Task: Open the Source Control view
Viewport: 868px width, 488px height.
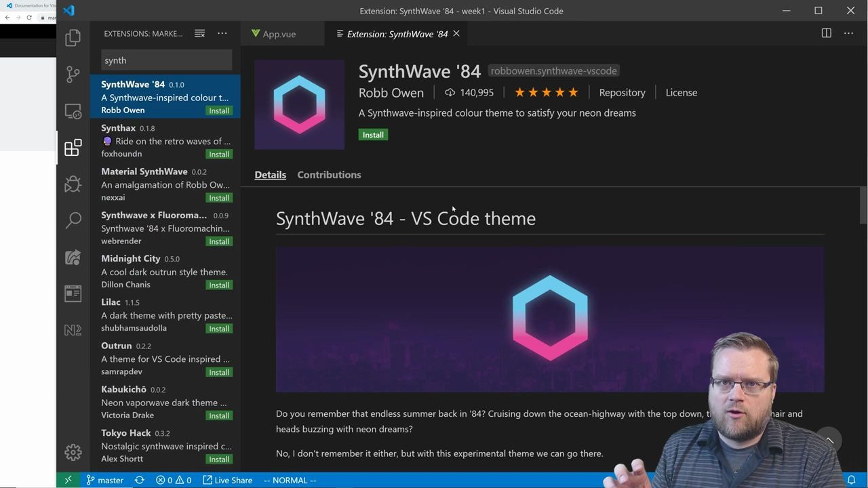Action: pyautogui.click(x=73, y=74)
